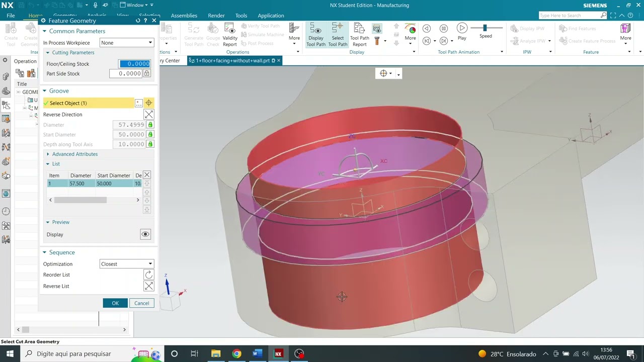Click the NX taskbar icon
This screenshot has height=362, width=644.
(278, 353)
